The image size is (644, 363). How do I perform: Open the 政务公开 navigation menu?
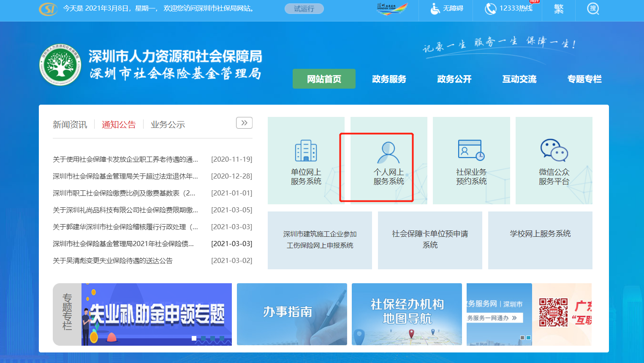[454, 79]
